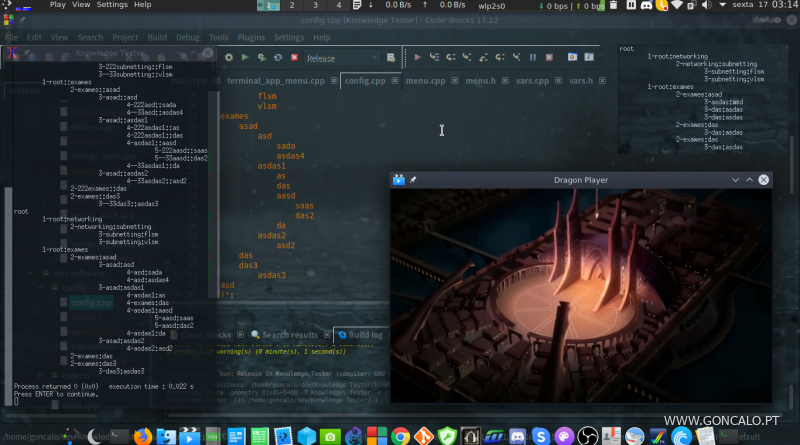Click the Build gear icon in toolbar
The height and width of the screenshot is (445, 800).
(229, 58)
